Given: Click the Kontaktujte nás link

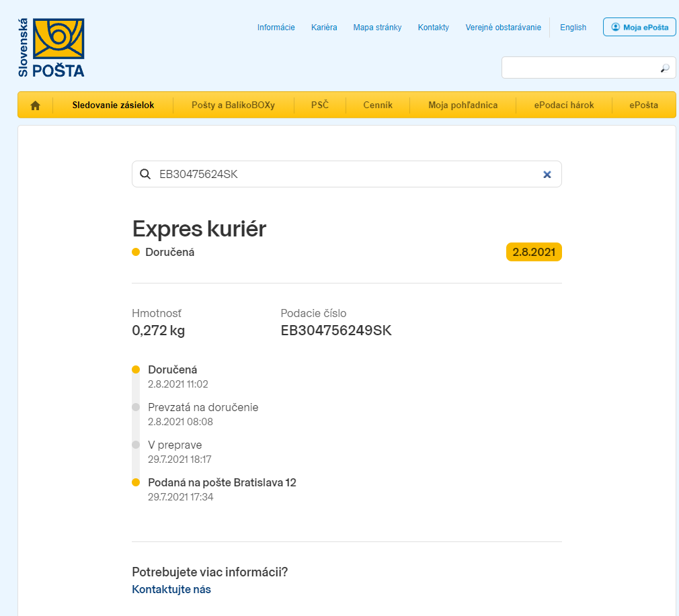Looking at the screenshot, I should [171, 590].
